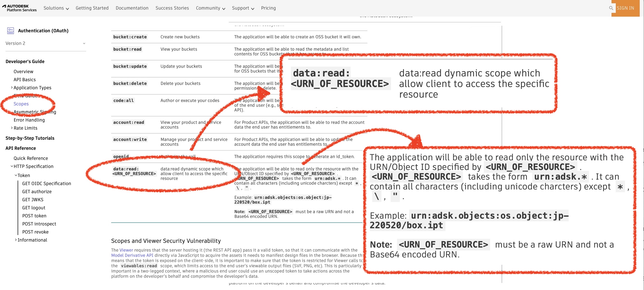Click 'Author or execute your codes' cell
This screenshot has height=290, width=644.
(190, 101)
